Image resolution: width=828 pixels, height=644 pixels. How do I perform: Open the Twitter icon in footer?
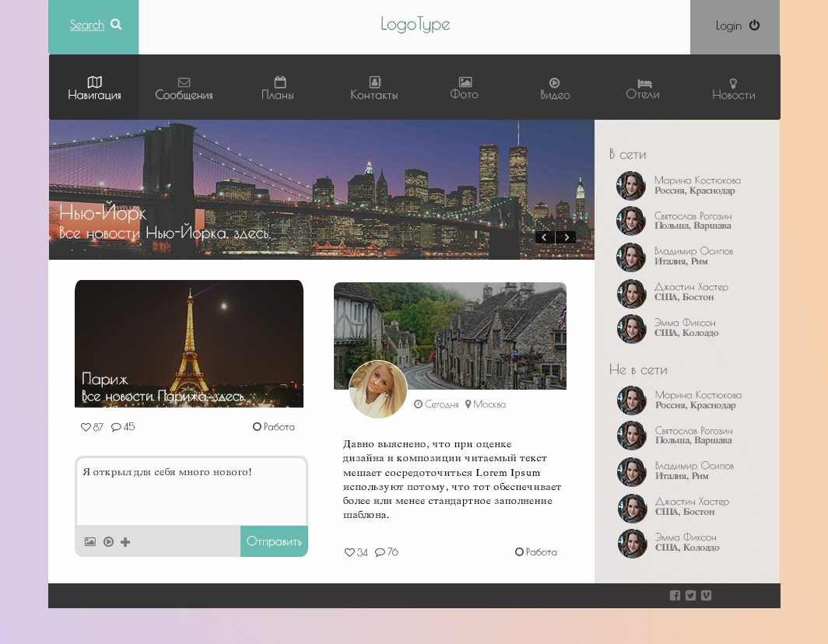690,596
